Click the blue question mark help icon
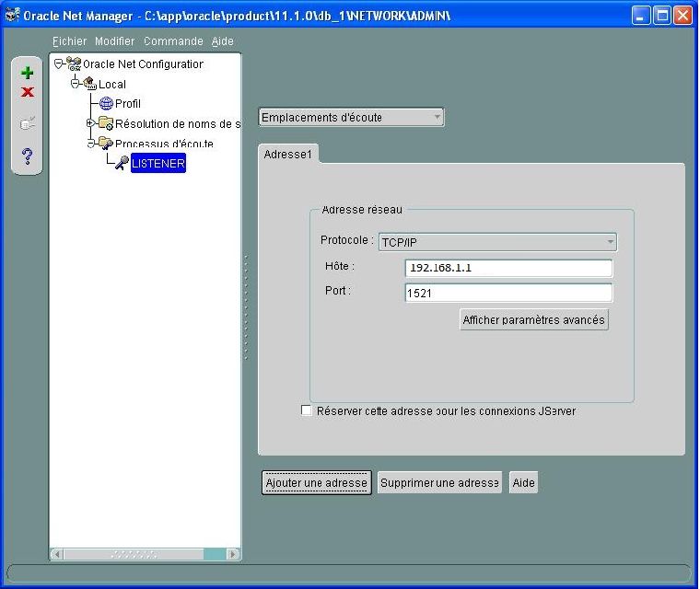Screen dimensions: 700x589 point(28,156)
